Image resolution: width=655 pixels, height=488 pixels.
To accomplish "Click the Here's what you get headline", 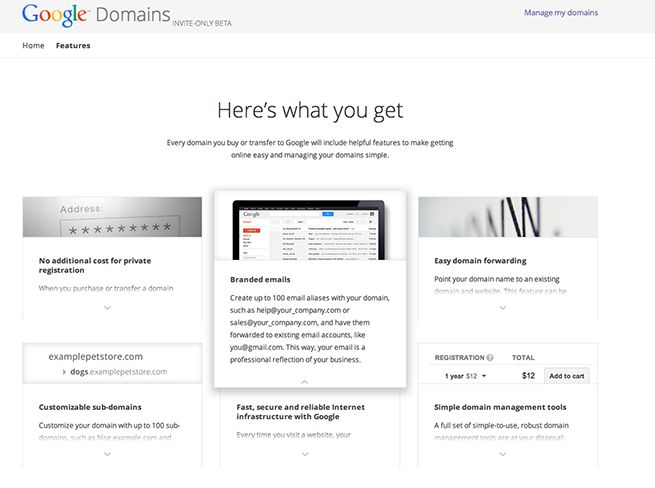I will pos(310,111).
